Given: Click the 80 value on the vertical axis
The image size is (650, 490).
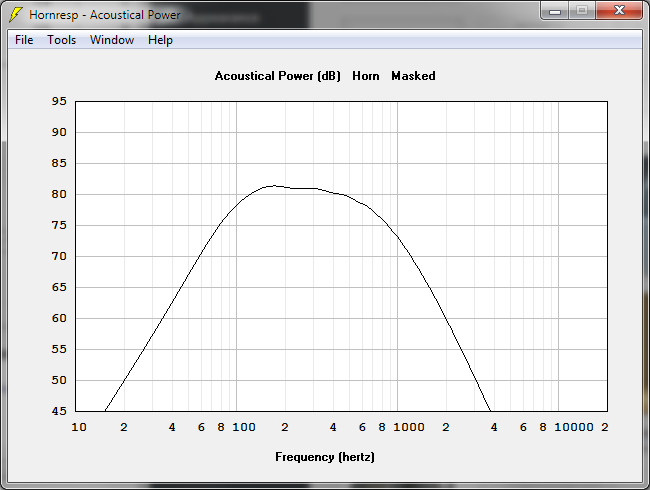Looking at the screenshot, I should (x=58, y=194).
